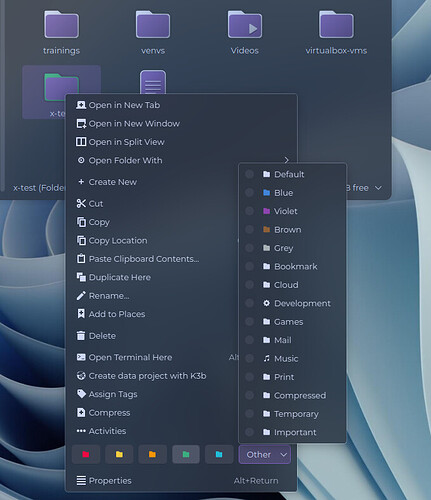Click the K3b data project icon
The image size is (431, 500).
[x=81, y=376]
